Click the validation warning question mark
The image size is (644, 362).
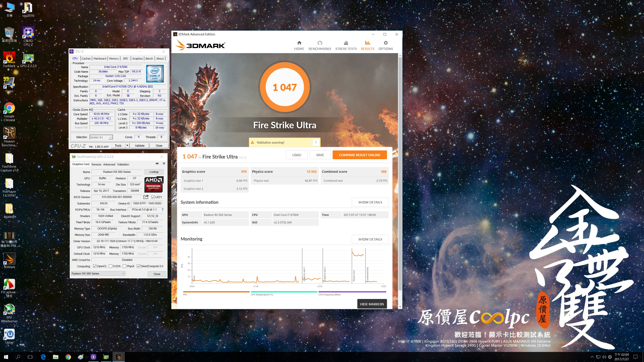(x=316, y=142)
